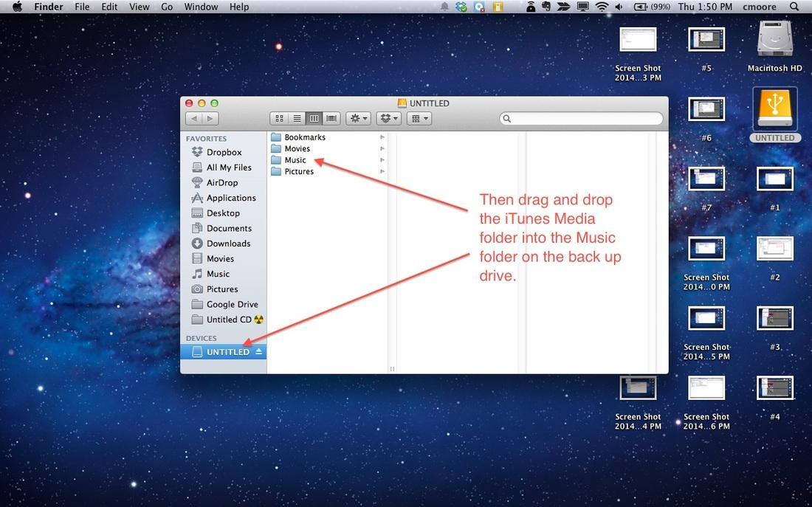Open the View menu

[140, 7]
